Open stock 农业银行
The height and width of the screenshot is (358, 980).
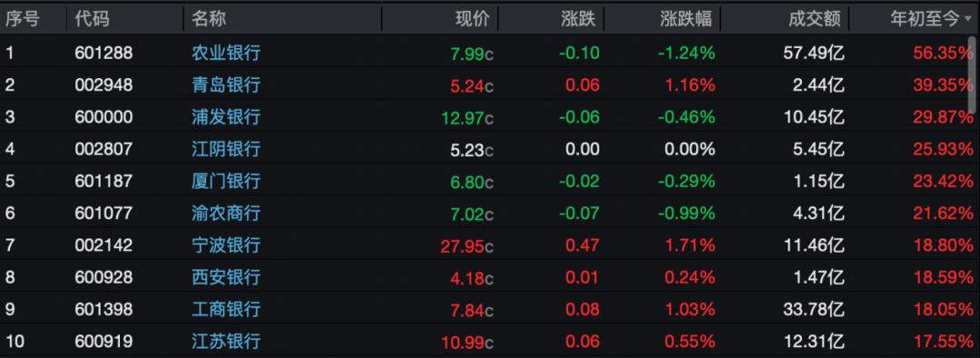[226, 53]
